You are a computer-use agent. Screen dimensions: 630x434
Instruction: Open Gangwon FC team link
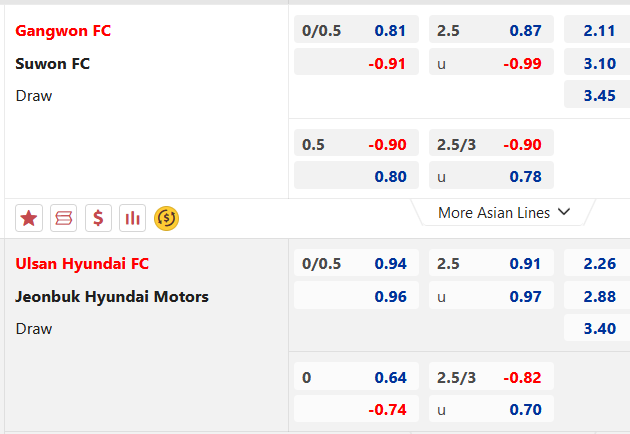click(x=63, y=31)
